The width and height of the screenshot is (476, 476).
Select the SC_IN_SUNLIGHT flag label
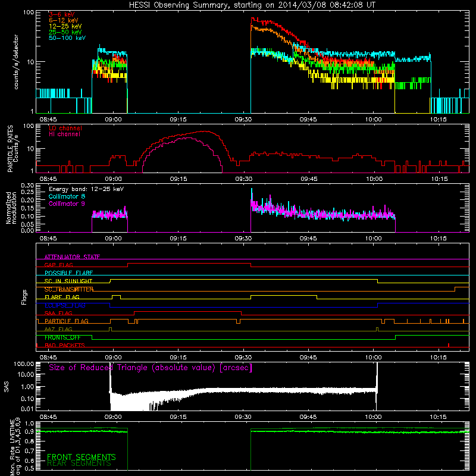(x=68, y=281)
